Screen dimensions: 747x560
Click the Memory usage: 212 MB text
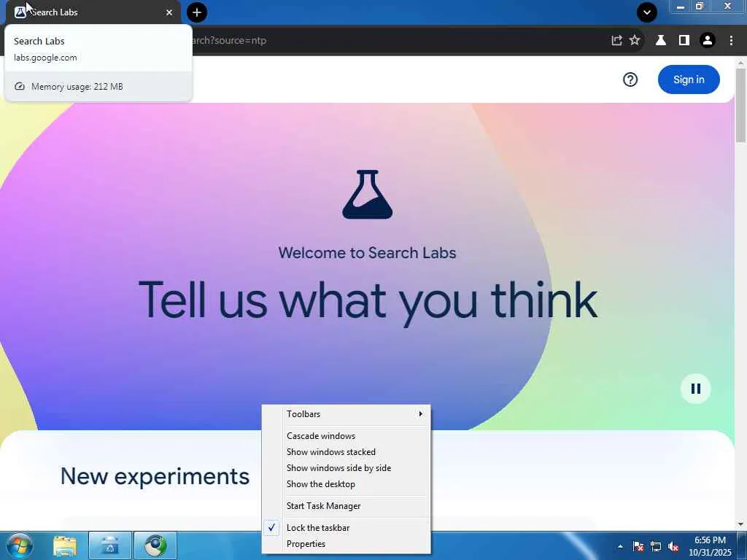tap(77, 87)
